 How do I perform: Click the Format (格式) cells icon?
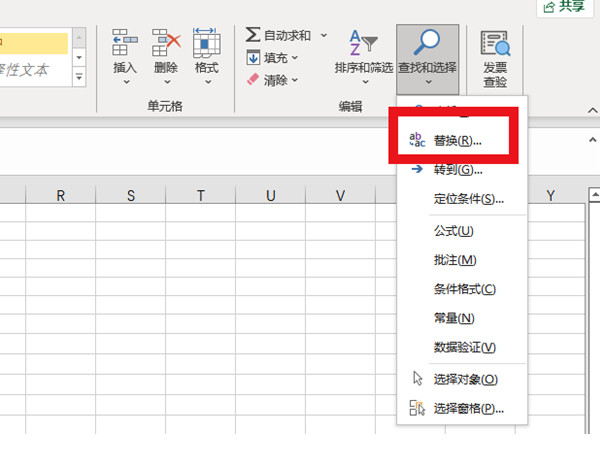tap(206, 43)
